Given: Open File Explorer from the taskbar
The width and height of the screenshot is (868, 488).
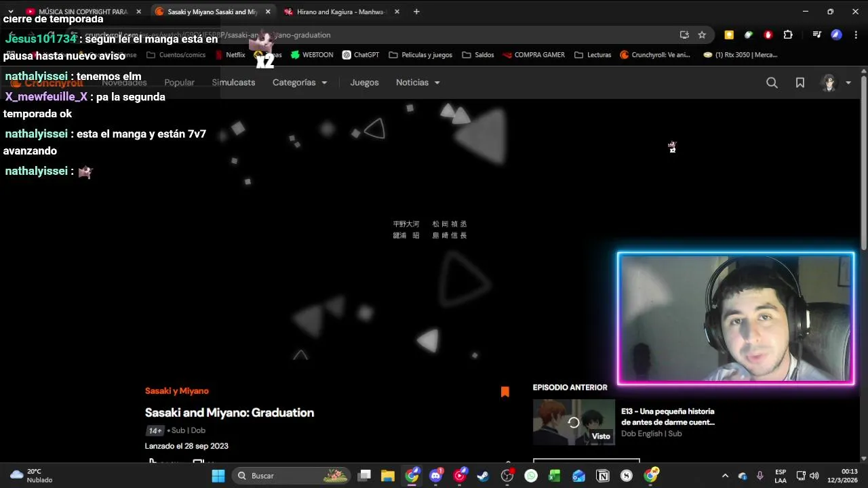Looking at the screenshot, I should [x=388, y=476].
